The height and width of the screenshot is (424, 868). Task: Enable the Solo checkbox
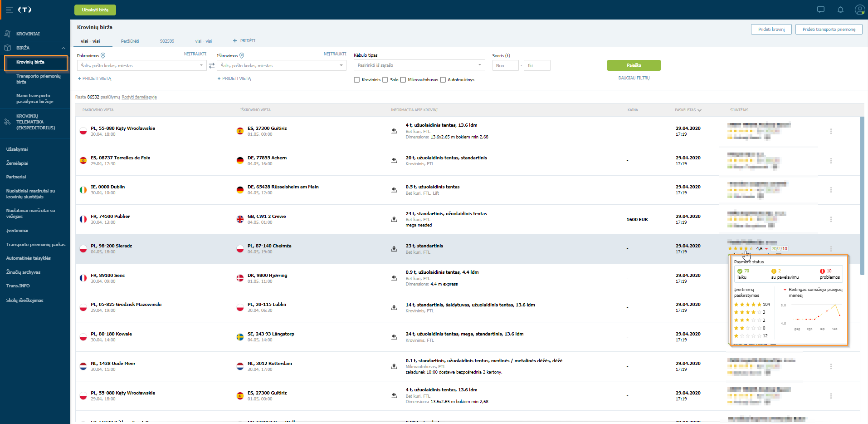pos(385,80)
